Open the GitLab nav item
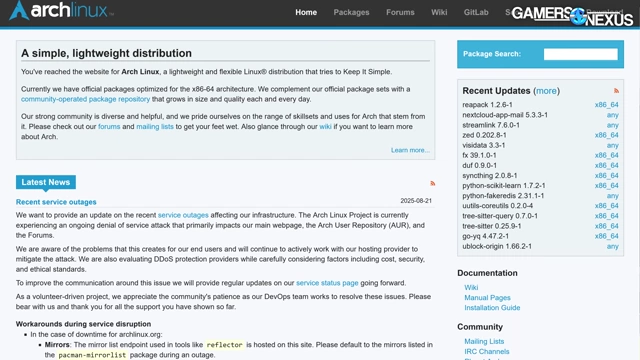Screen dimensions: 640x360 [476, 12]
